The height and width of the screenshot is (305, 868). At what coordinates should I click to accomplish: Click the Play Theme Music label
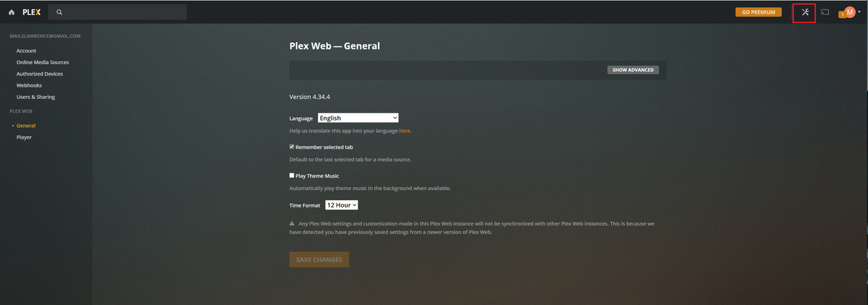317,176
